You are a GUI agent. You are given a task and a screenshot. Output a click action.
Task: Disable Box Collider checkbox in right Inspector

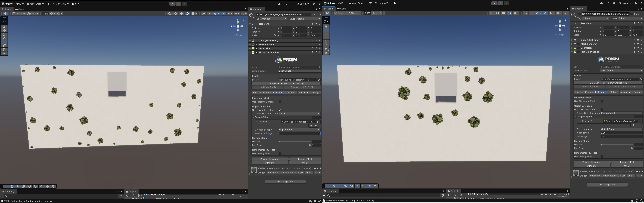click(579, 48)
